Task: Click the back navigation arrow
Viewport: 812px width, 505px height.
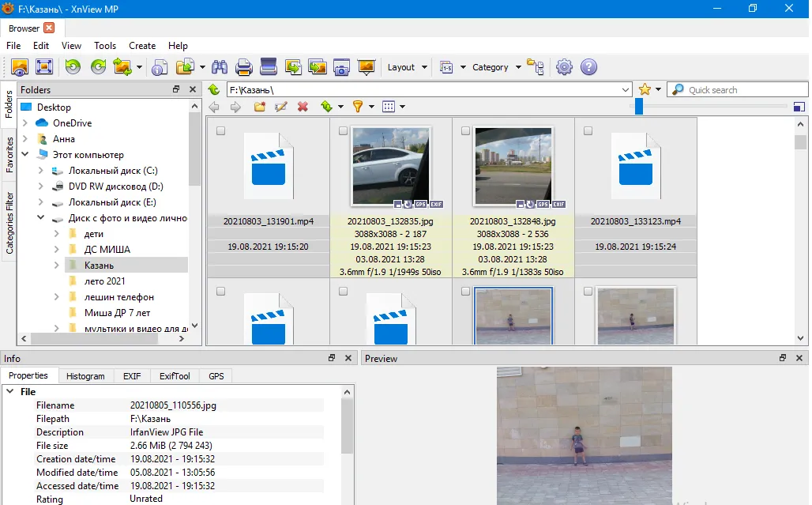Action: (x=214, y=107)
